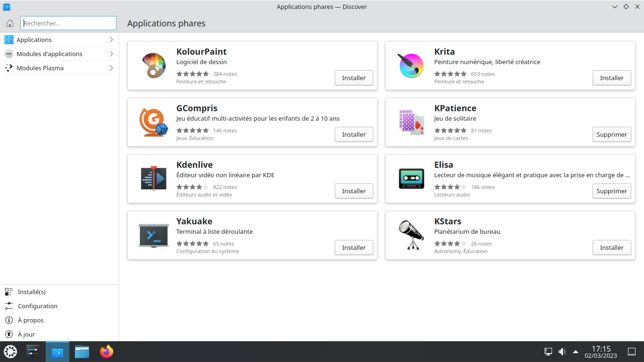Open the hidden system tray arrow

click(x=575, y=351)
